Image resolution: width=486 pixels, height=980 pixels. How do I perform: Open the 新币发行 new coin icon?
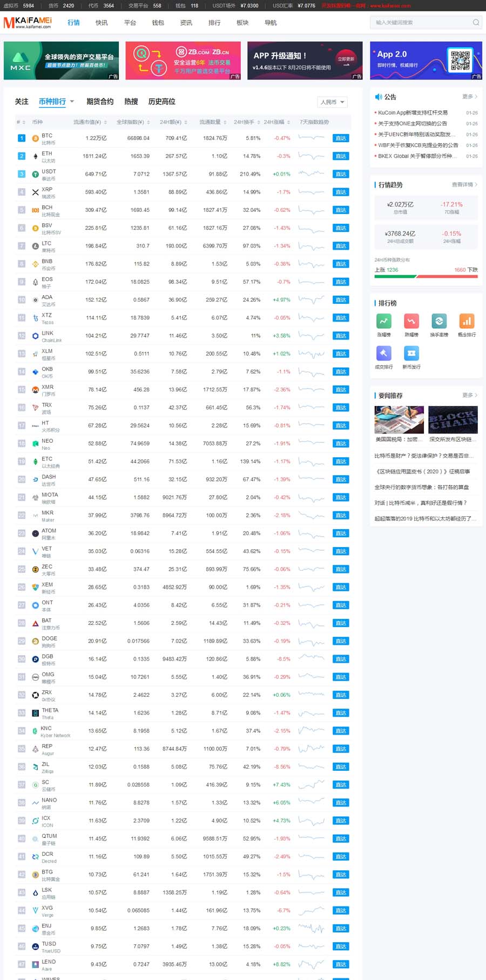point(411,354)
